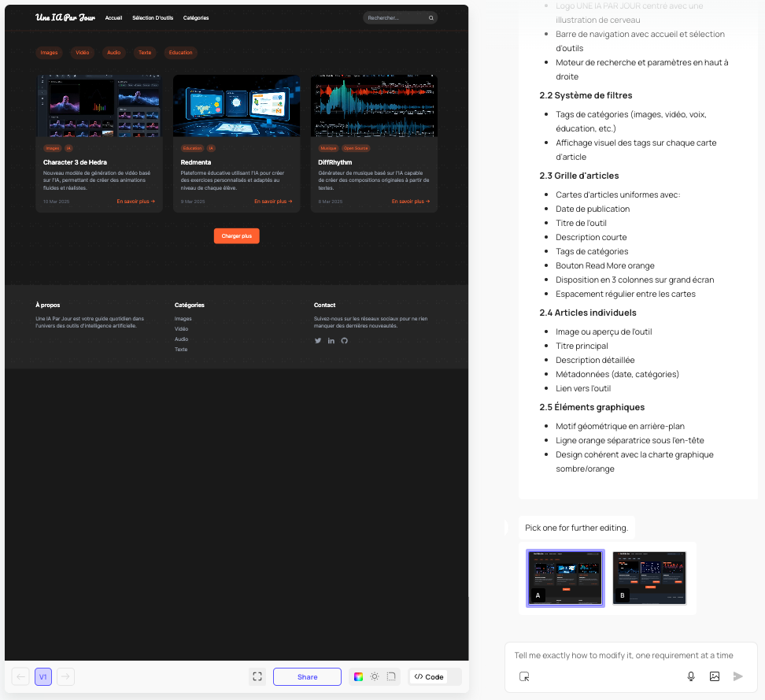Click the Twitter icon in the footer
This screenshot has height=700, width=765.
click(x=318, y=340)
